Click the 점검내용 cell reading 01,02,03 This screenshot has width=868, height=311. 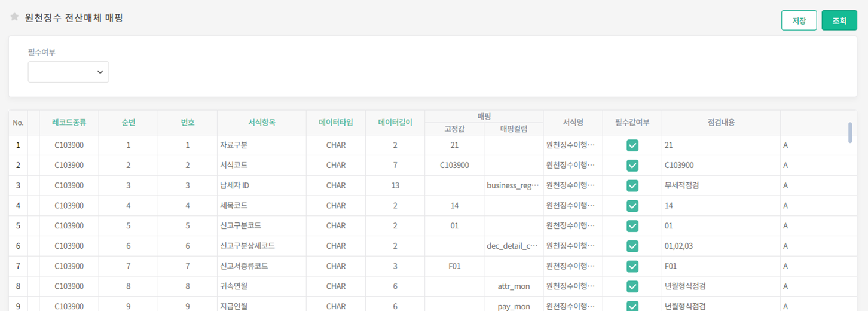point(720,246)
